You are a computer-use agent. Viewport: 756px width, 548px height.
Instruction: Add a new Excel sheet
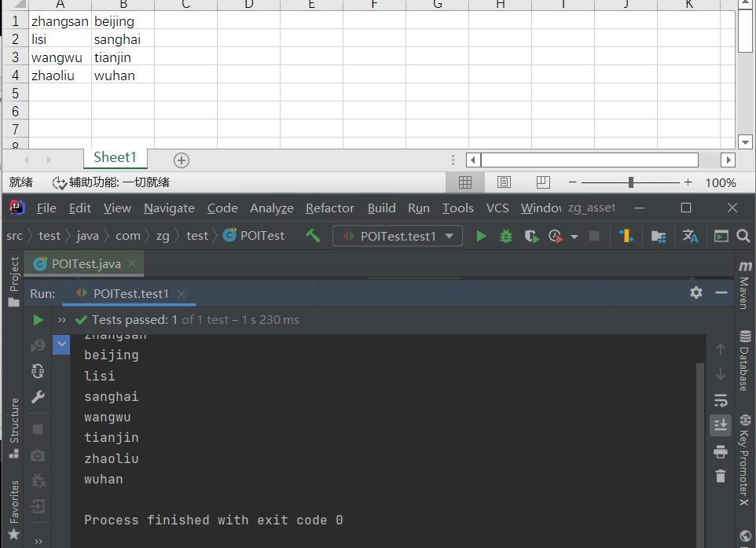(182, 160)
